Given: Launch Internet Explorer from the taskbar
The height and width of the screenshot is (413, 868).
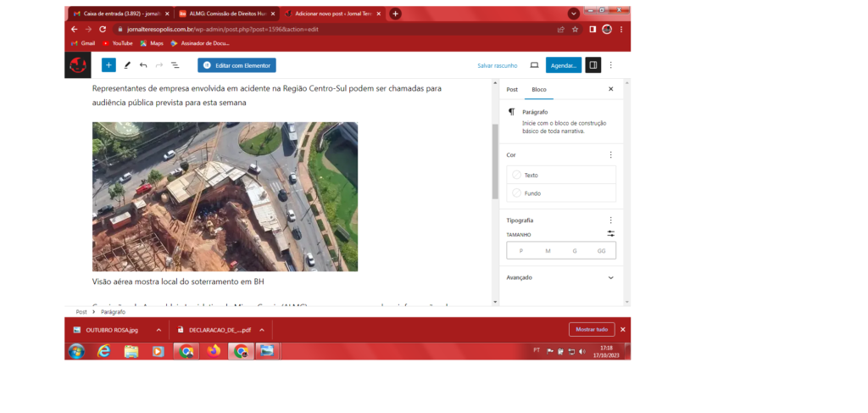Looking at the screenshot, I should pyautogui.click(x=103, y=351).
